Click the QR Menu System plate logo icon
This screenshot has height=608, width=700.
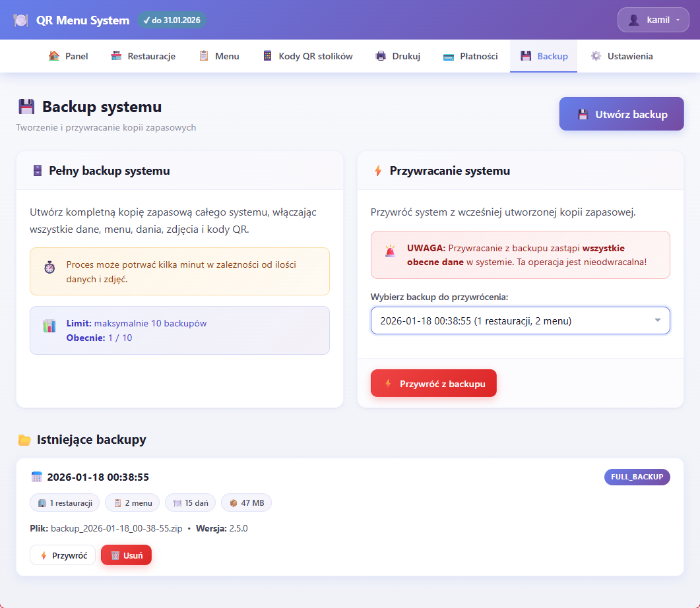coord(20,20)
